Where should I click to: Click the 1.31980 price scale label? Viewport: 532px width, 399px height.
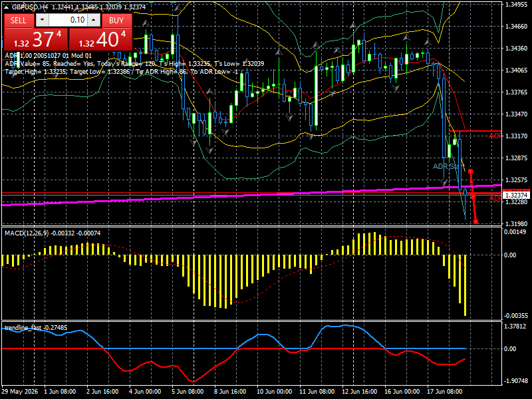click(517, 224)
